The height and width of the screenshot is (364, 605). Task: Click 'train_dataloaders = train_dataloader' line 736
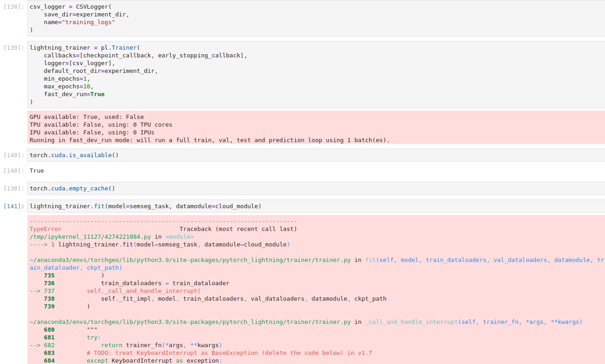click(x=165, y=283)
